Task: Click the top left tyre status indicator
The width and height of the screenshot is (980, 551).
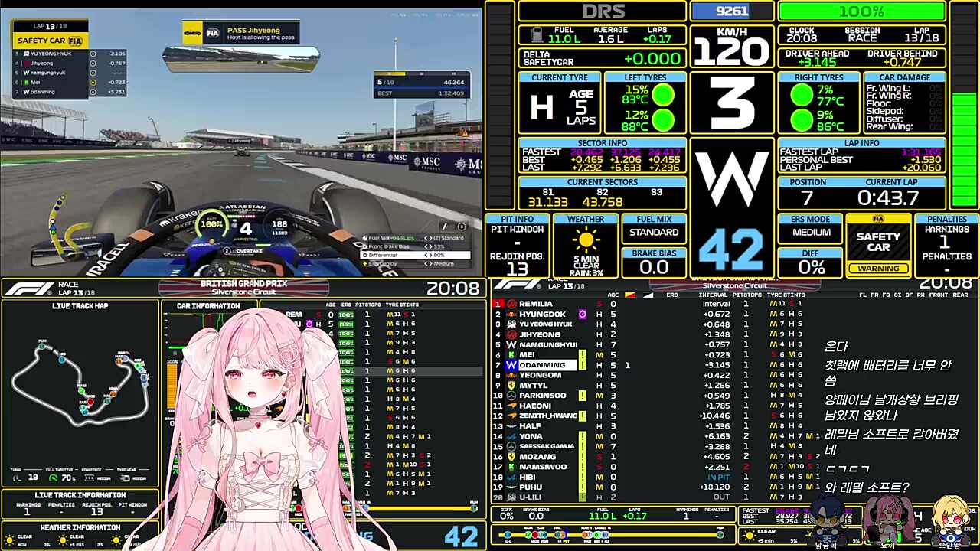Action: point(663,95)
